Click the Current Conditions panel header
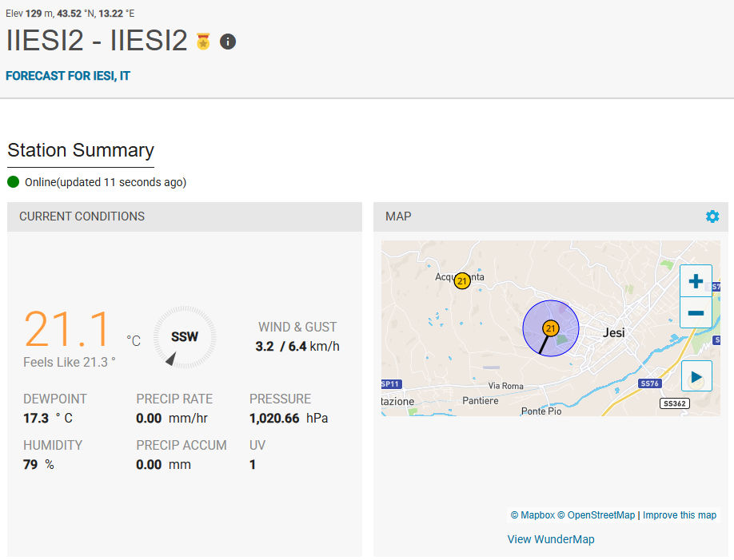This screenshot has height=560, width=734. (x=185, y=216)
